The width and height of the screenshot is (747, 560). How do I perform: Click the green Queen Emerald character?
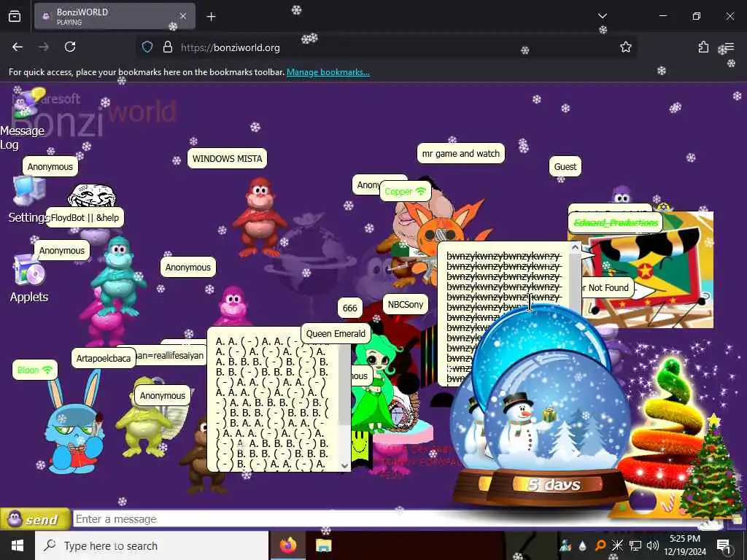coord(376,381)
